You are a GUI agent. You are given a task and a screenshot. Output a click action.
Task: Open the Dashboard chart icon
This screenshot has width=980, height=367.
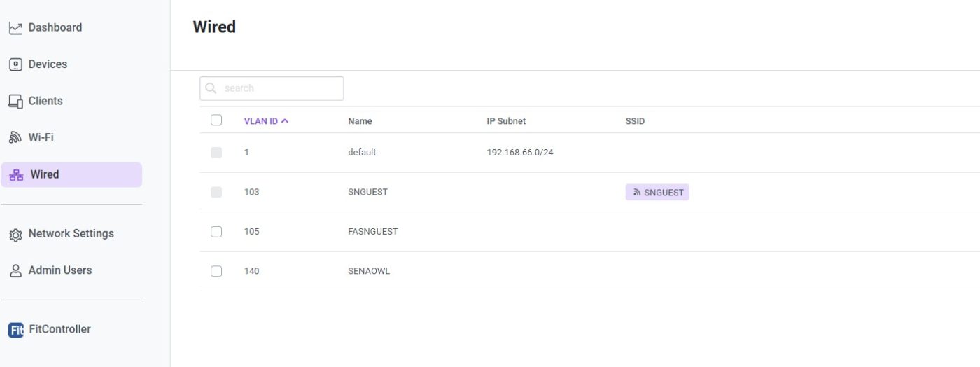(15, 28)
